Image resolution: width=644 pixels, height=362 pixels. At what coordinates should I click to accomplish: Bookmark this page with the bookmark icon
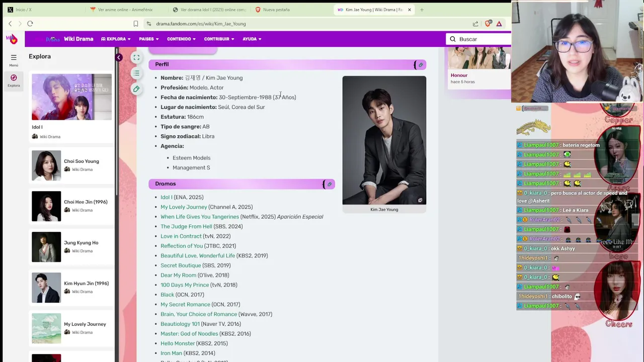[x=136, y=24]
